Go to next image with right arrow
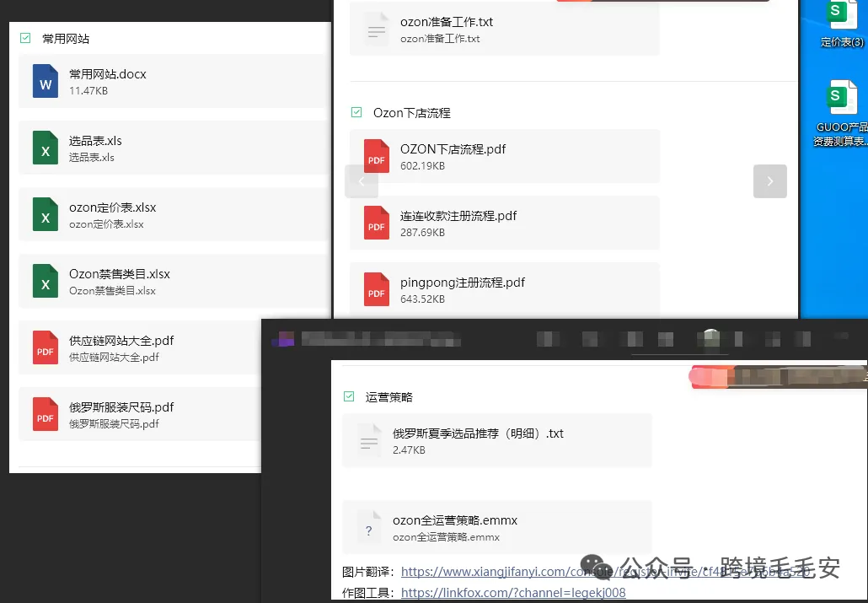This screenshot has height=603, width=868. (770, 181)
